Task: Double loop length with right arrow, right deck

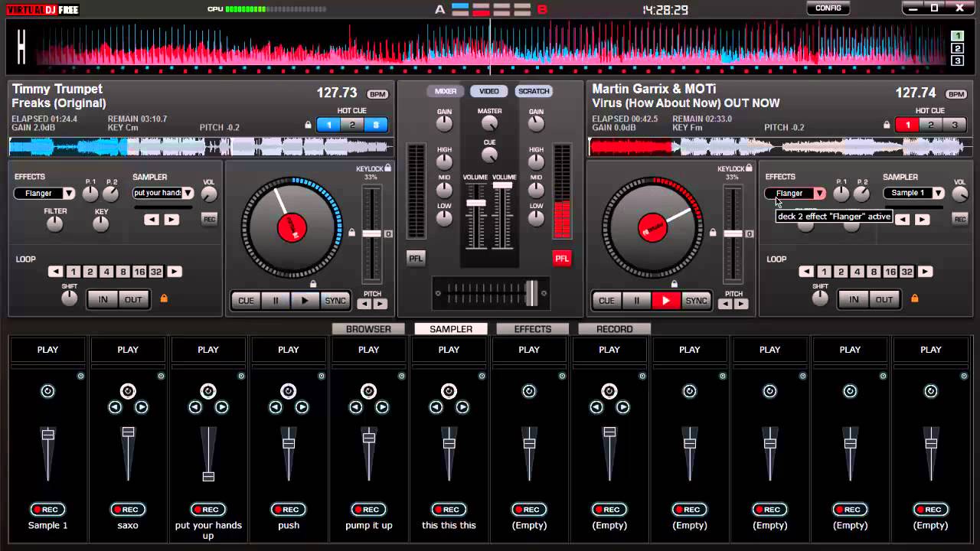Action: point(926,272)
